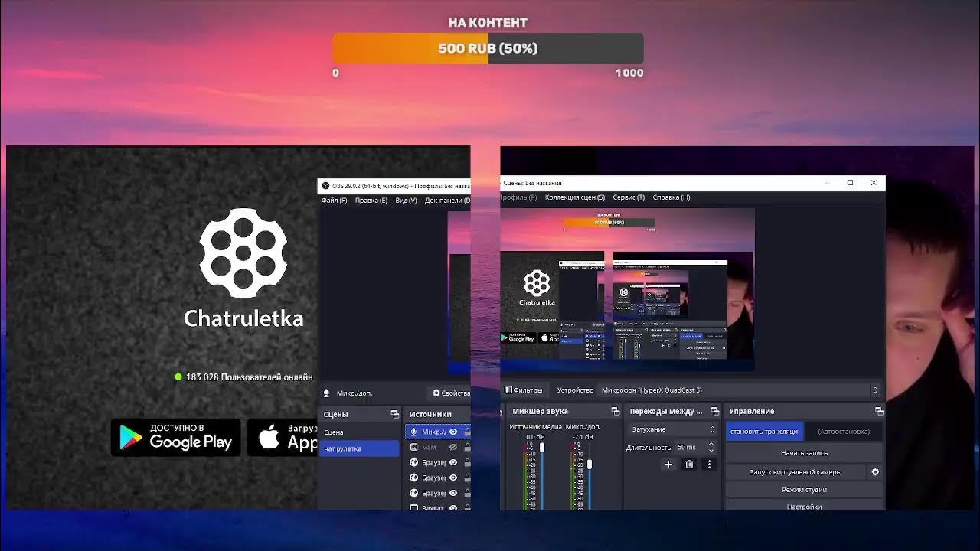The height and width of the screenshot is (551, 980).
Task: Click the 500 RUB donation progress bar
Action: pos(488,48)
